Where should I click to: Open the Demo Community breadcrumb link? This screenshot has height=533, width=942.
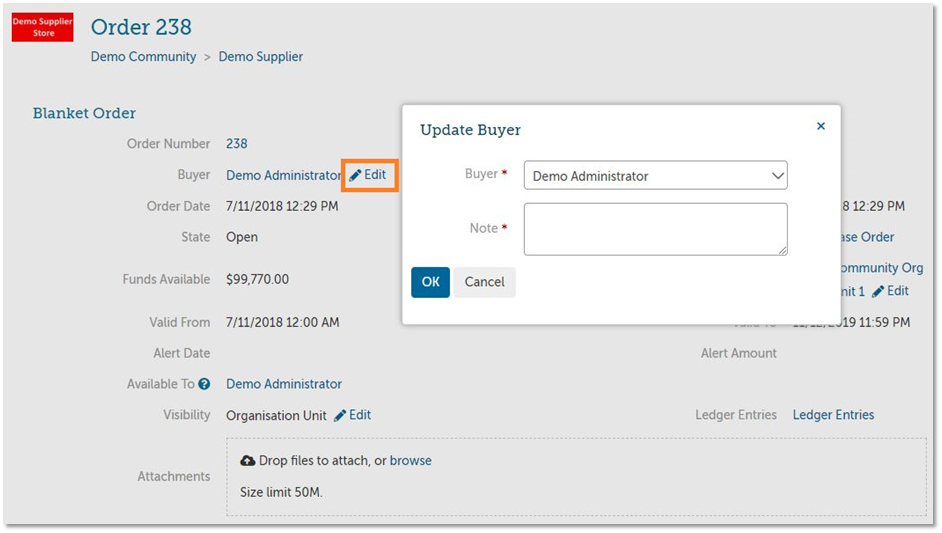(143, 56)
